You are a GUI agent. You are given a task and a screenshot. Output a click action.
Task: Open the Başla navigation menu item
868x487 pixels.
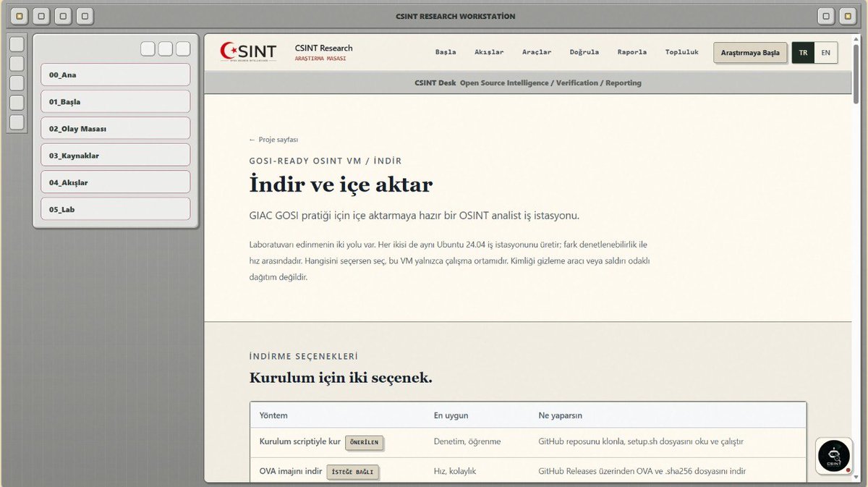(x=446, y=52)
